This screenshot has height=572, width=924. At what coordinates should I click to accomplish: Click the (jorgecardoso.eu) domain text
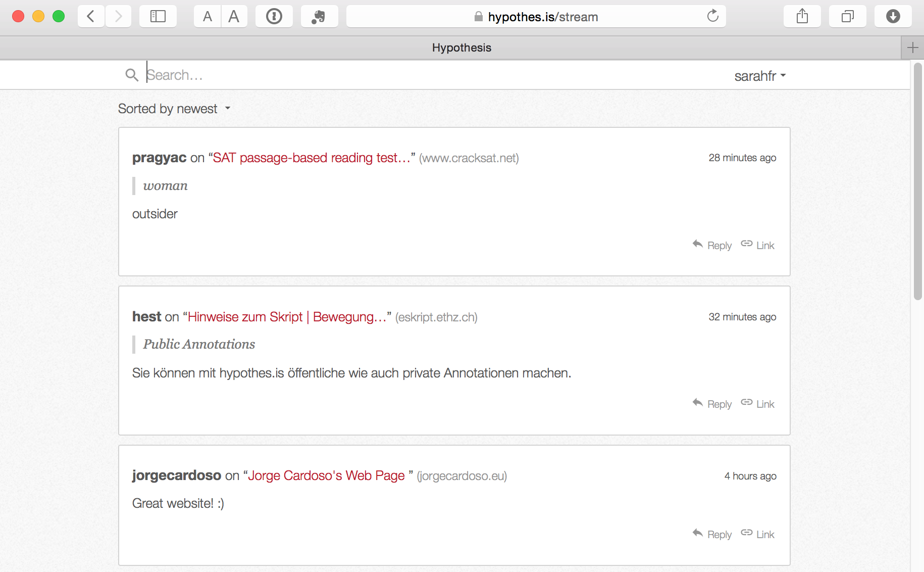(461, 476)
